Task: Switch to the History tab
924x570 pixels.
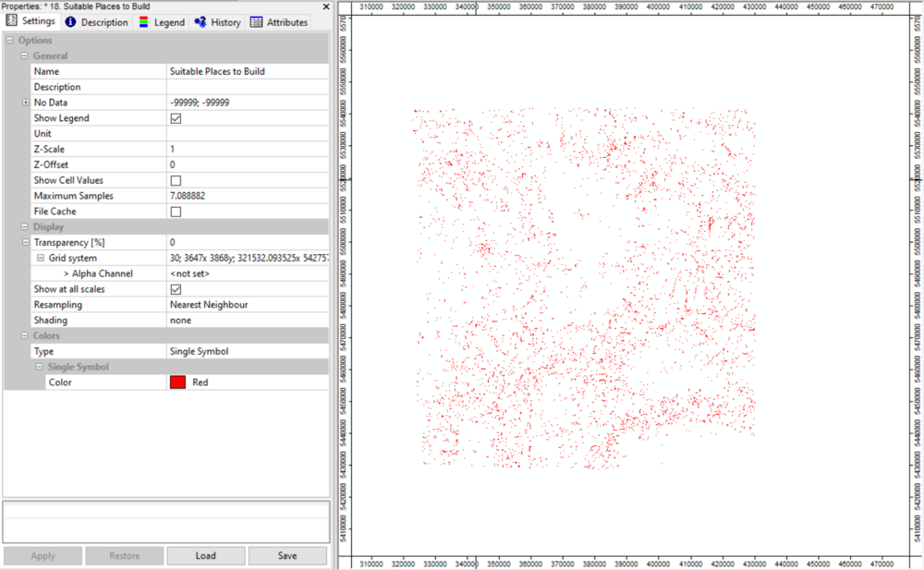Action: pyautogui.click(x=217, y=22)
